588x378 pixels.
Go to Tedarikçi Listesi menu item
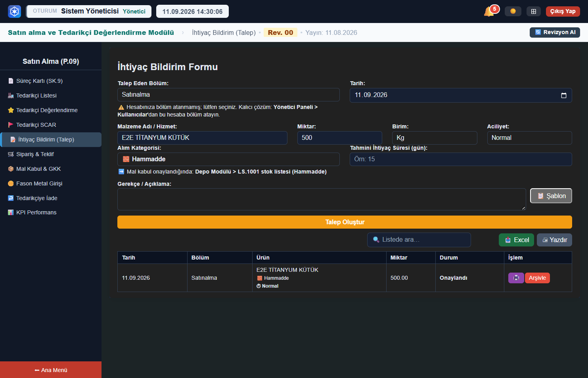(51, 95)
